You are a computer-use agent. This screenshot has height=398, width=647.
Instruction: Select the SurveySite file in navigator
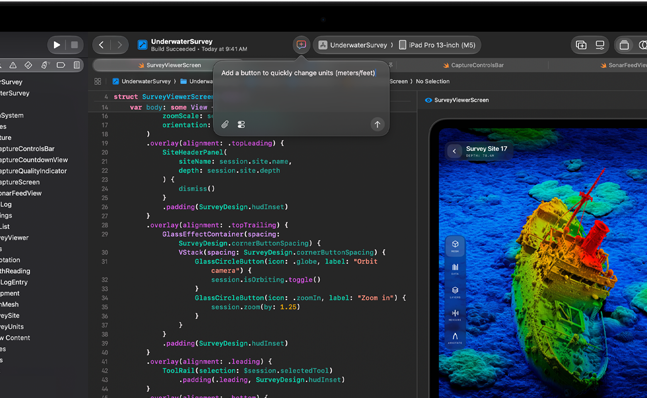pos(9,316)
